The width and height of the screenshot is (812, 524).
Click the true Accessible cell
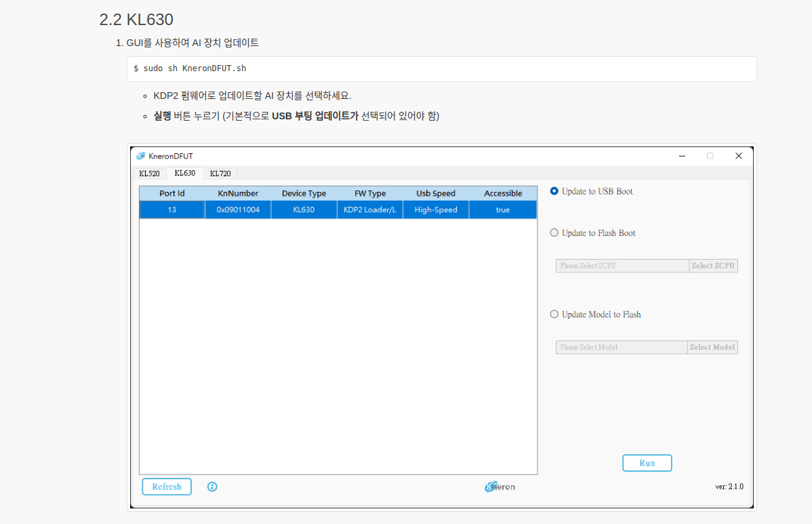[503, 209]
